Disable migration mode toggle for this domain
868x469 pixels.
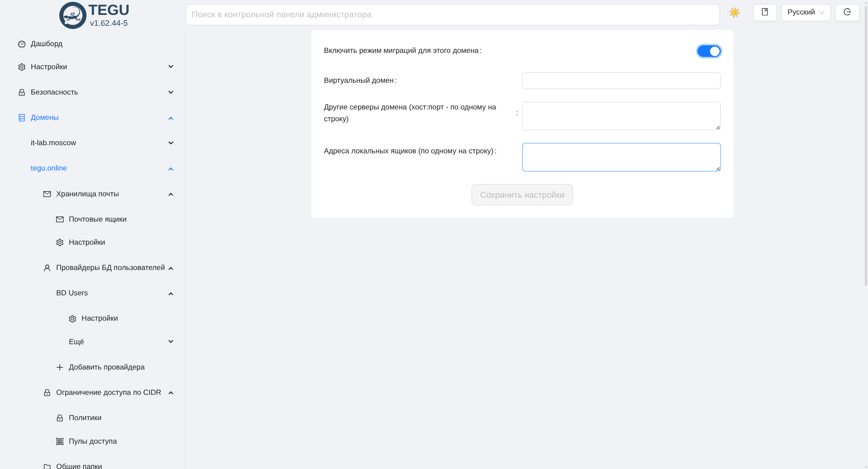[709, 51]
